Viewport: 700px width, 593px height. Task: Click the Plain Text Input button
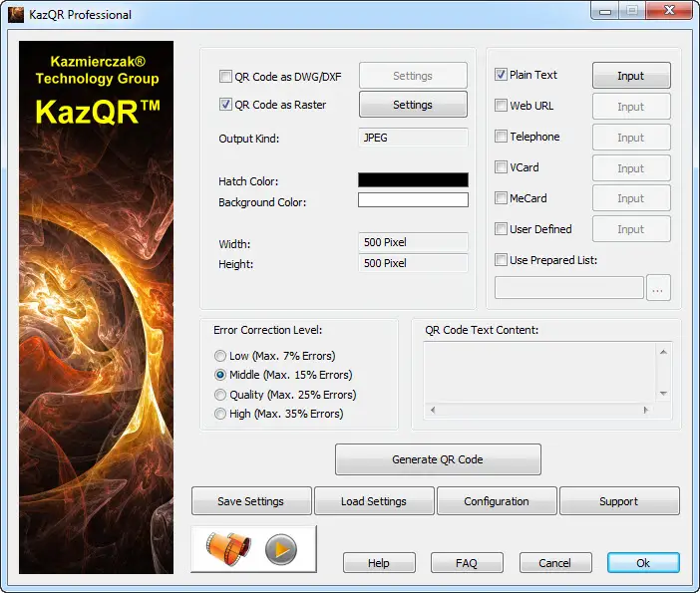click(631, 76)
